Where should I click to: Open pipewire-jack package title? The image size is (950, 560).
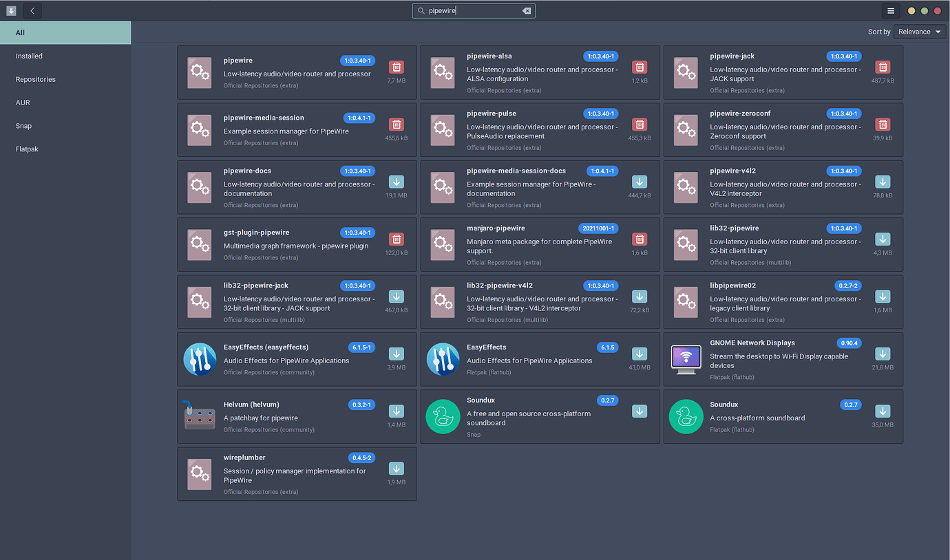(732, 56)
